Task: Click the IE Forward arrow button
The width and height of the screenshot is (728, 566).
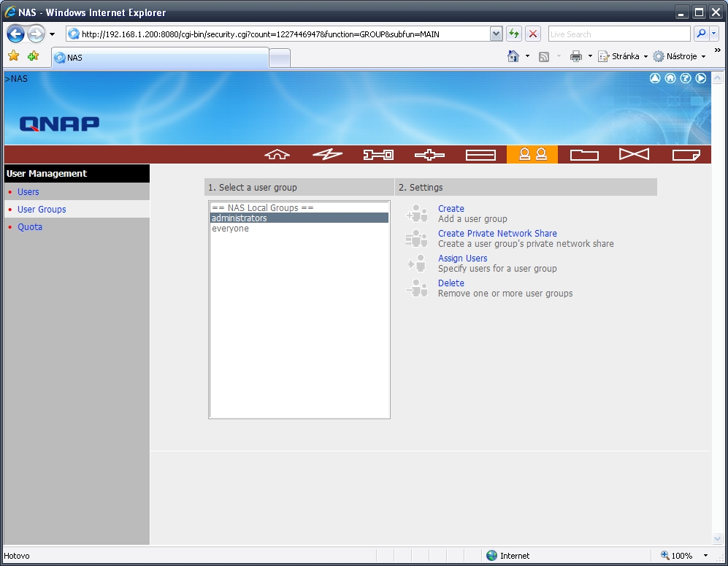Action: click(x=36, y=34)
